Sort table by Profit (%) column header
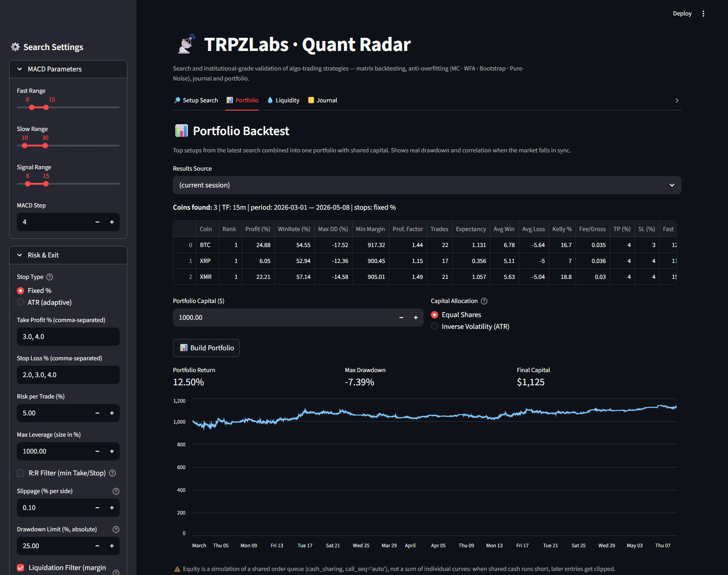 coord(258,229)
